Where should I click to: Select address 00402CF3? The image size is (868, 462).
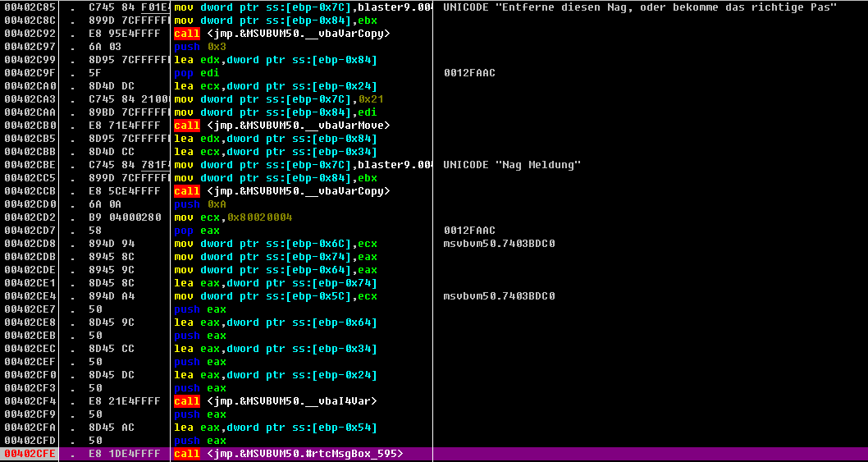(28, 388)
